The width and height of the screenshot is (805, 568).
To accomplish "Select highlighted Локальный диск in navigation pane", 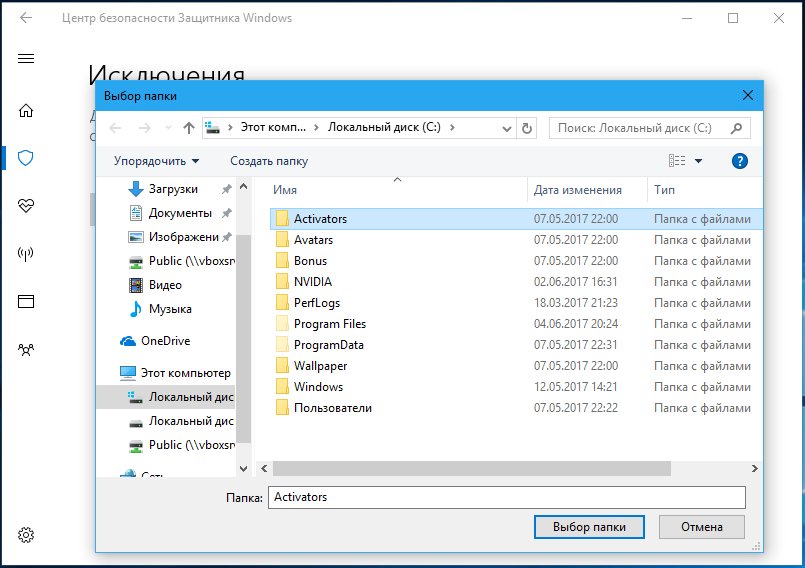I will tap(166, 397).
